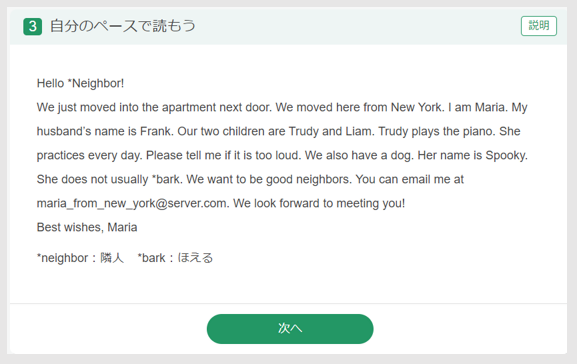
Task: Click the phrase practices every day
Action: [89, 156]
